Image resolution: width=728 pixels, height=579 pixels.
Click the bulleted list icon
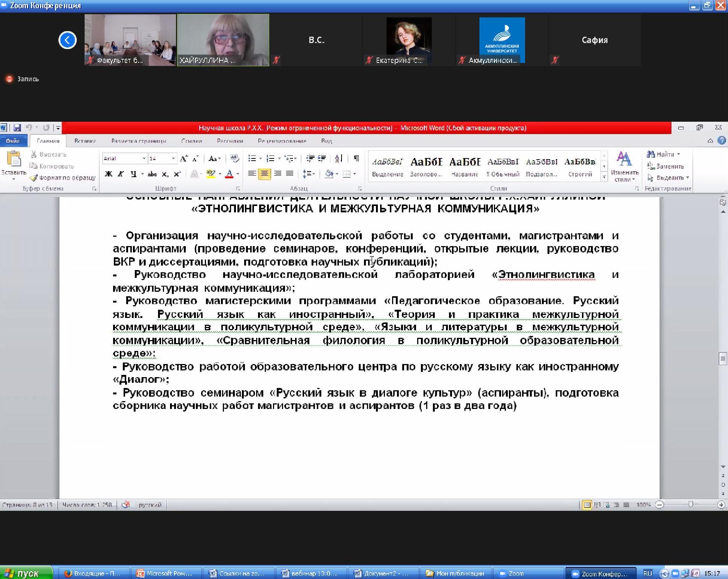(252, 158)
